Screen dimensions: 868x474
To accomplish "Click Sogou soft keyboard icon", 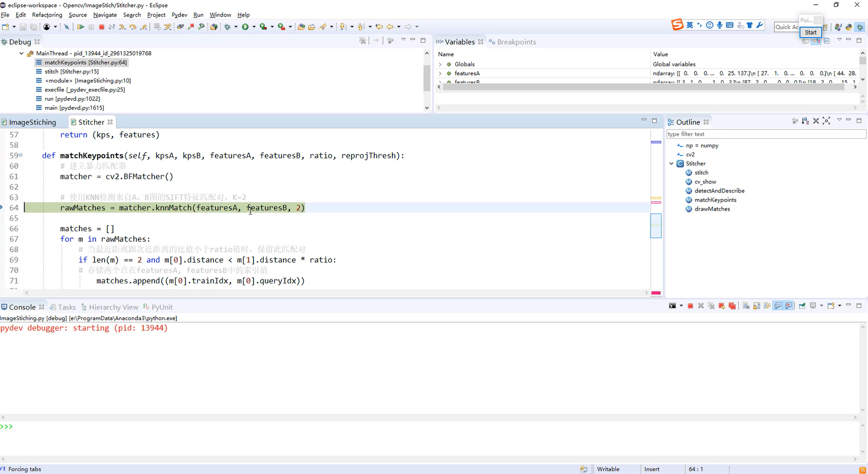I will click(x=730, y=25).
